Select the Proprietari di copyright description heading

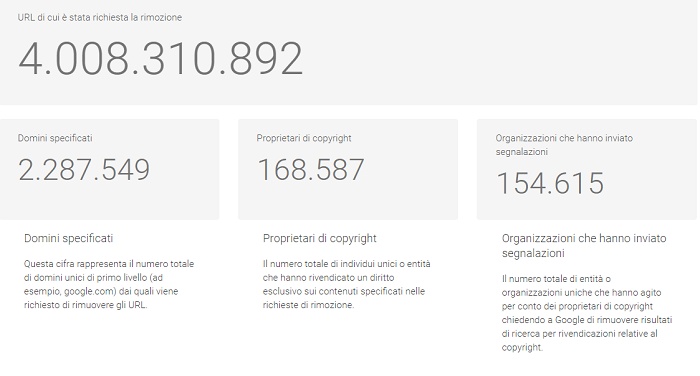click(x=320, y=238)
